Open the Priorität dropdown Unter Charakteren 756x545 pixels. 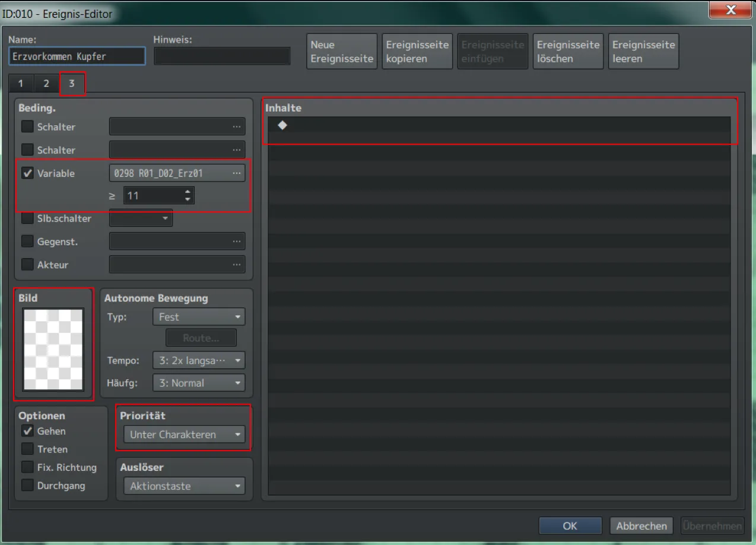click(184, 435)
